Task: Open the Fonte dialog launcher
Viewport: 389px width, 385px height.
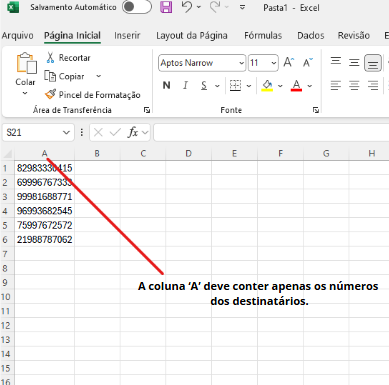Action: click(316, 110)
